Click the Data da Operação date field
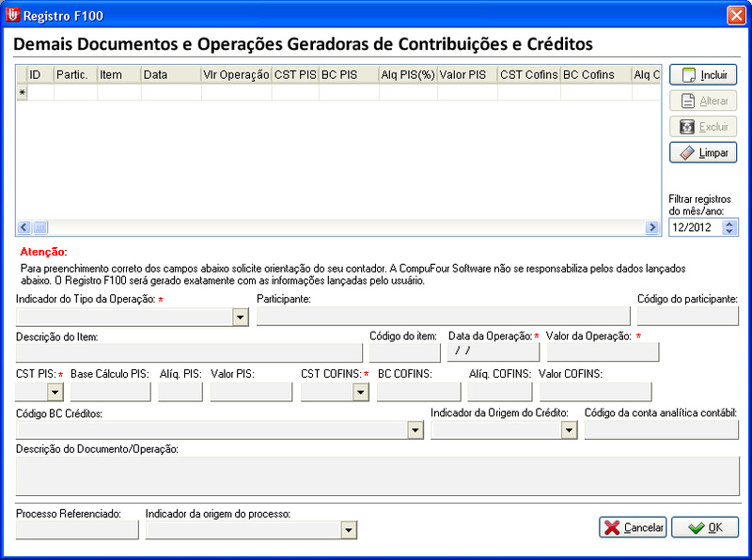Image resolution: width=752 pixels, height=560 pixels. [x=493, y=352]
